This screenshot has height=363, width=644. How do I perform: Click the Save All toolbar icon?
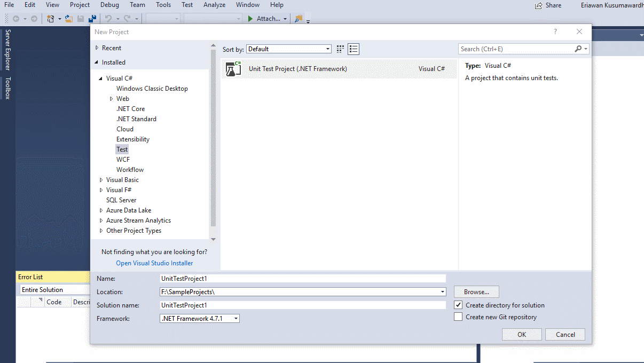click(92, 18)
